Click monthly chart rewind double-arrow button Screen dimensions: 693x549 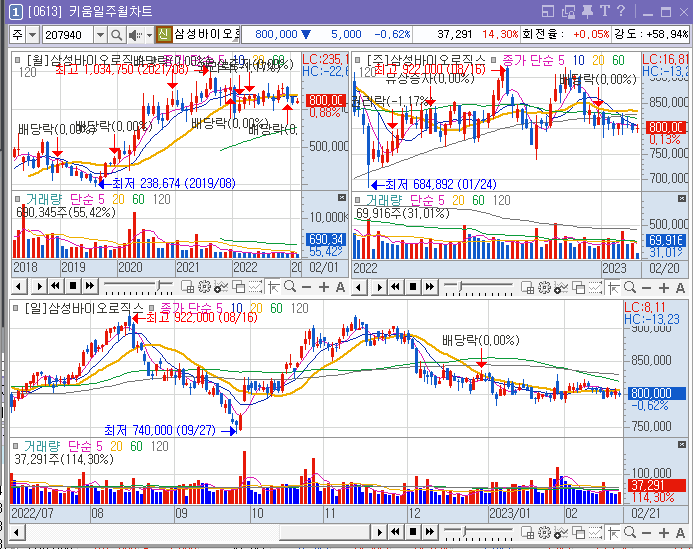56,286
